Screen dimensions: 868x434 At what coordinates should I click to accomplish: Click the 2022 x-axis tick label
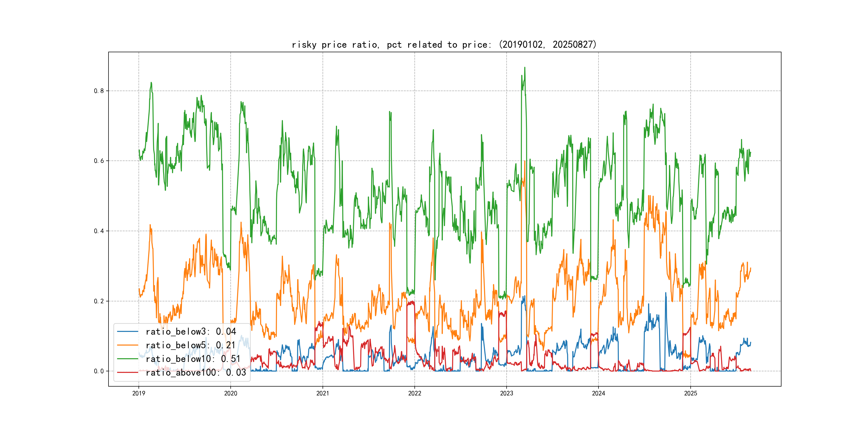414,393
